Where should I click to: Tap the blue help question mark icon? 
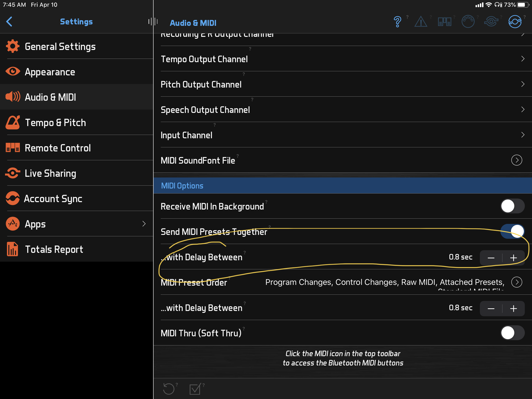[397, 22]
